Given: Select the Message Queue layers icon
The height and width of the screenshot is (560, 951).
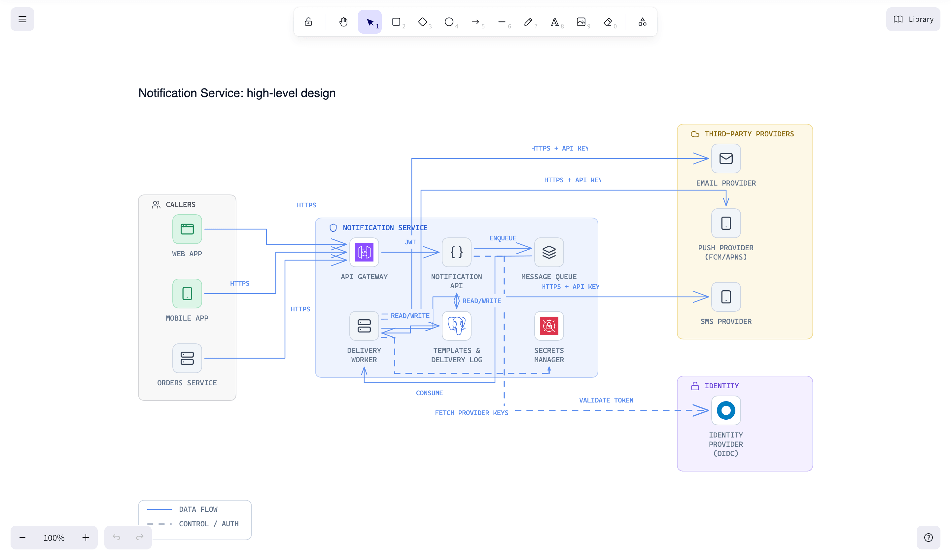Looking at the screenshot, I should pos(549,252).
